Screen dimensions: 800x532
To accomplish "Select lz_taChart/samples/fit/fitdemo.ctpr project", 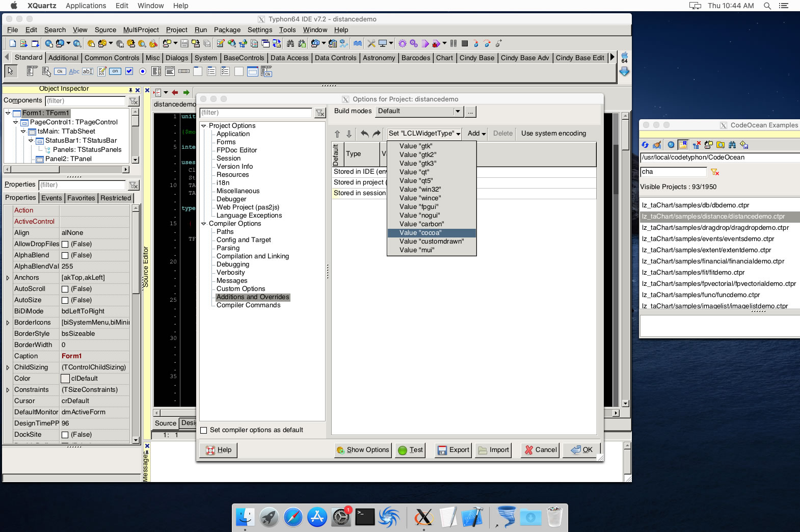I will (x=719, y=273).
